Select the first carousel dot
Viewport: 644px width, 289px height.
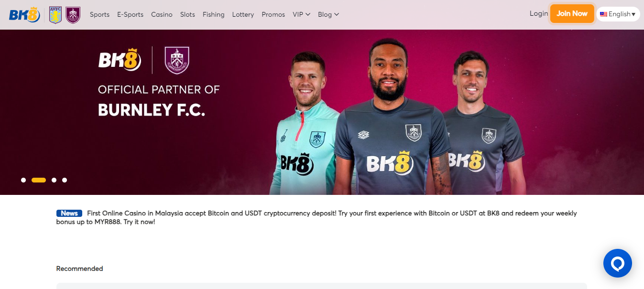[x=23, y=180]
